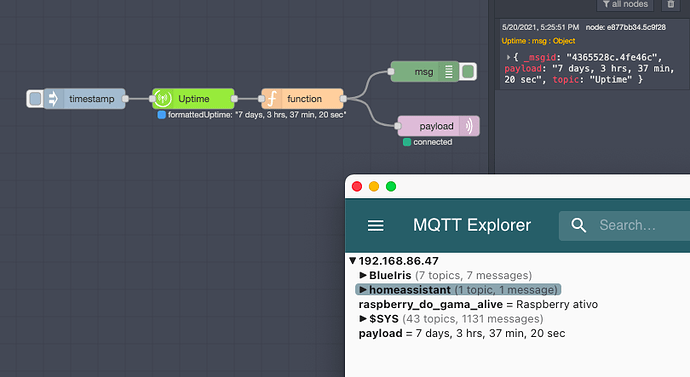
Task: Click the search magnifier icon in MQTT Explorer
Action: coord(578,225)
